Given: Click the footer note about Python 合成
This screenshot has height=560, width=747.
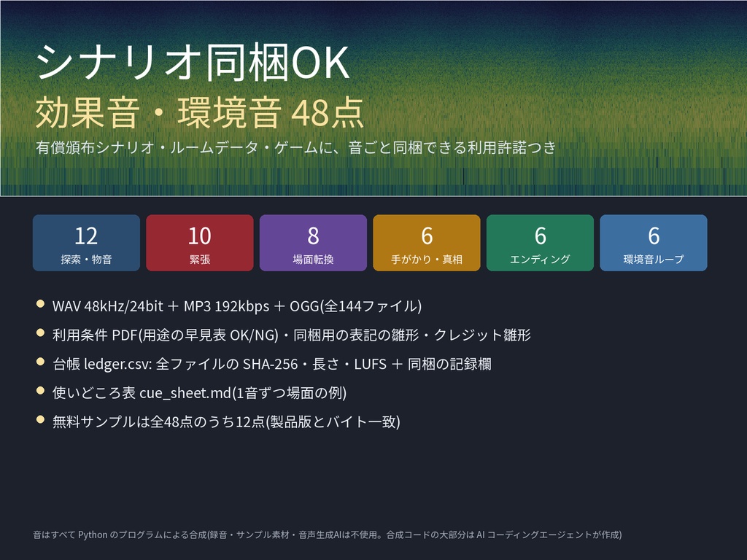Looking at the screenshot, I should click(328, 534).
